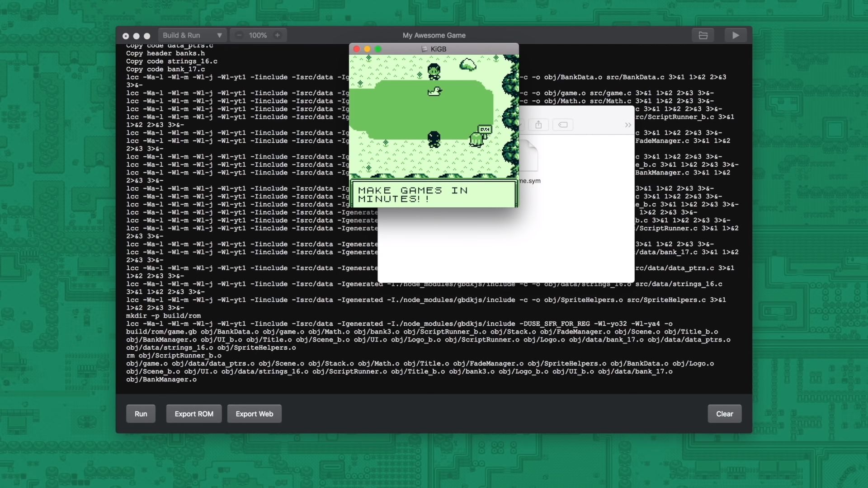Click the Share icon in Finder toolbar
Viewport: 868px width, 488px height.
click(538, 125)
